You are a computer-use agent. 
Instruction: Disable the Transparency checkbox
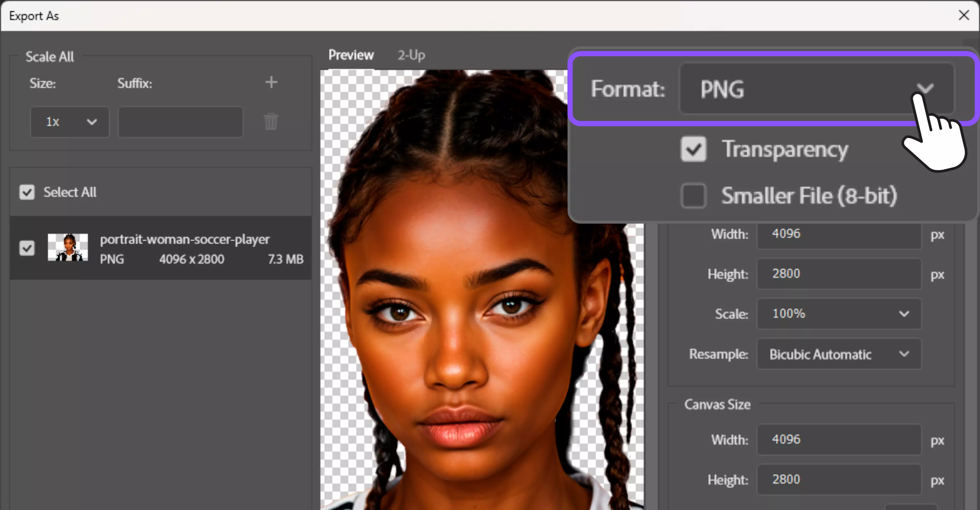click(x=693, y=149)
